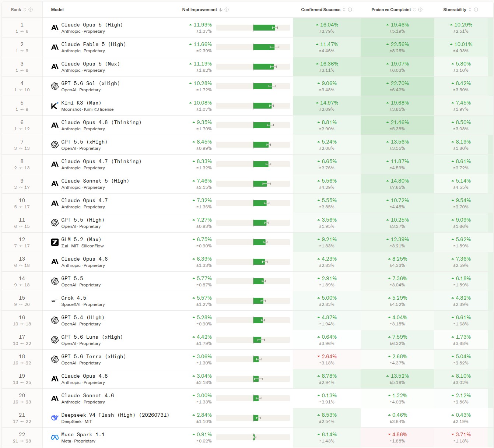The height and width of the screenshot is (448, 494).
Task: Click the Steerability info icon
Action: click(476, 10)
